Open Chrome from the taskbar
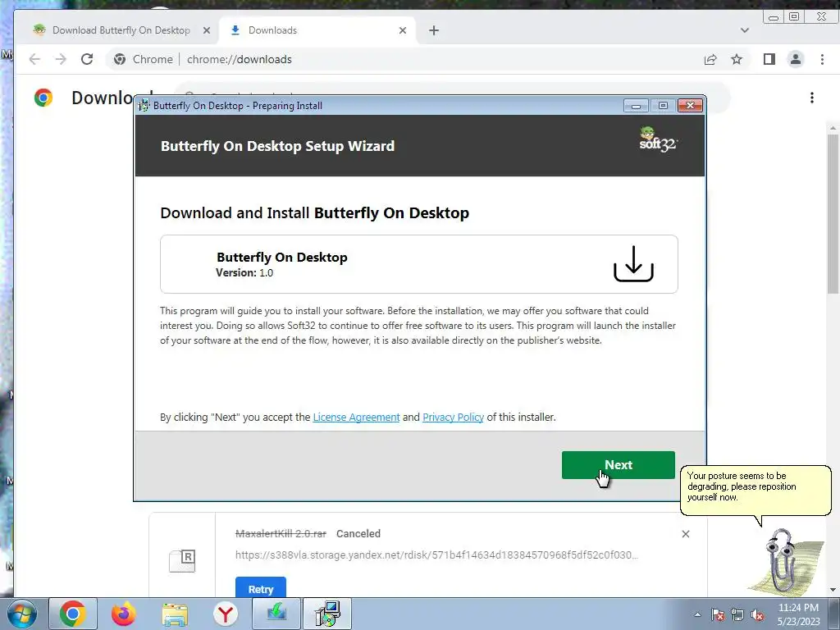This screenshot has width=840, height=630. 73,614
